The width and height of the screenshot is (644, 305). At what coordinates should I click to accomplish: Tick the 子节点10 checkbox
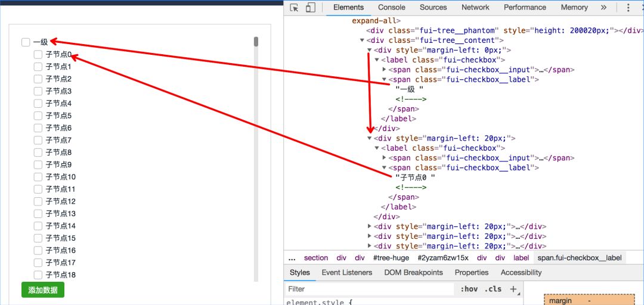[38, 177]
